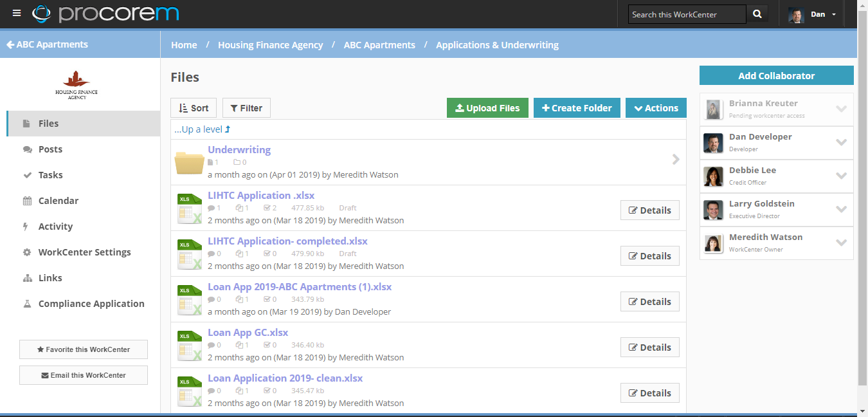Click the LIHTC Application .xlsx file icon
The height and width of the screenshot is (417, 868).
pyautogui.click(x=190, y=209)
